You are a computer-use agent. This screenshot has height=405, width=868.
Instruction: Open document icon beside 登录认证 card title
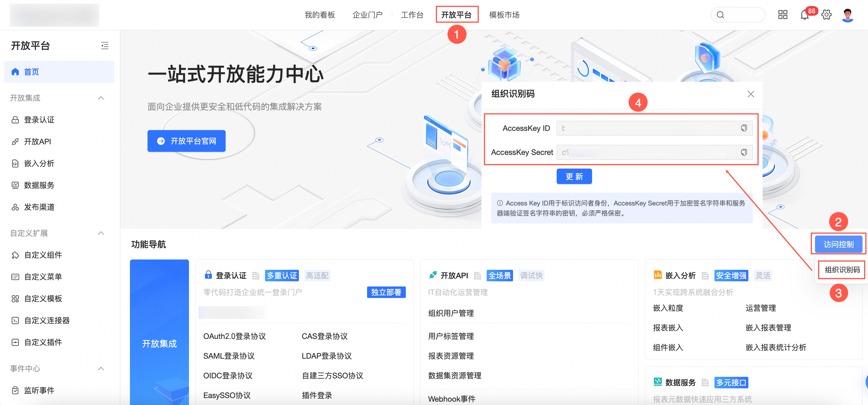[x=256, y=276]
